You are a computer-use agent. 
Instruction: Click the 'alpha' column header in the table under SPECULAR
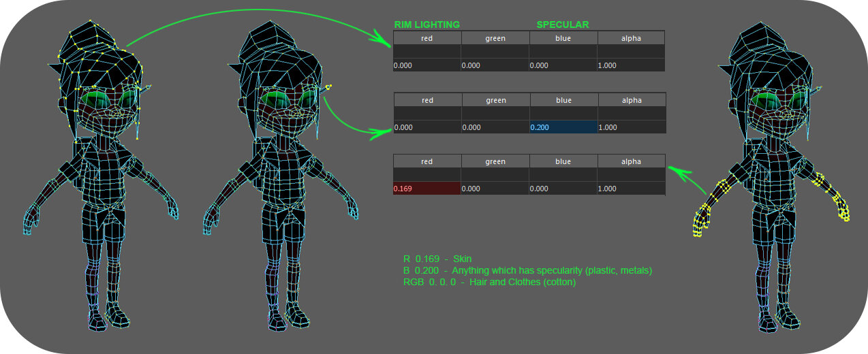pos(631,38)
